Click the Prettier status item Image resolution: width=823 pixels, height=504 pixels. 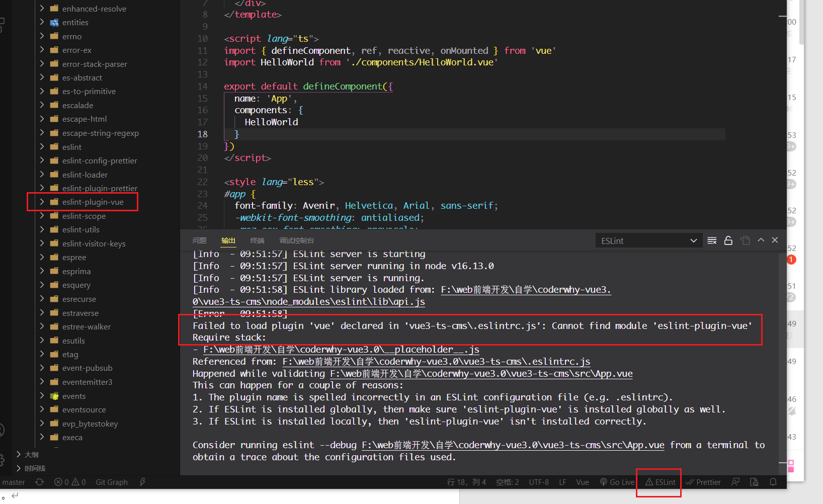(x=703, y=482)
